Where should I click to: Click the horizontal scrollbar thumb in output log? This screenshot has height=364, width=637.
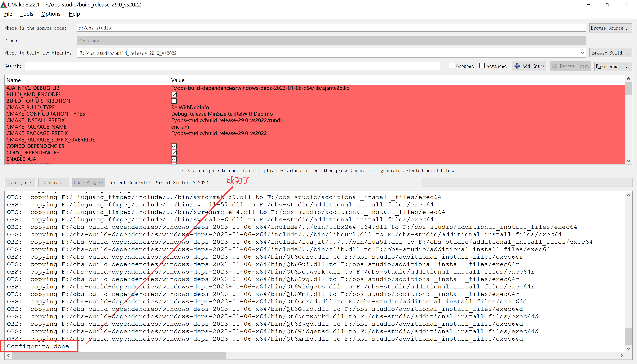click(119, 356)
